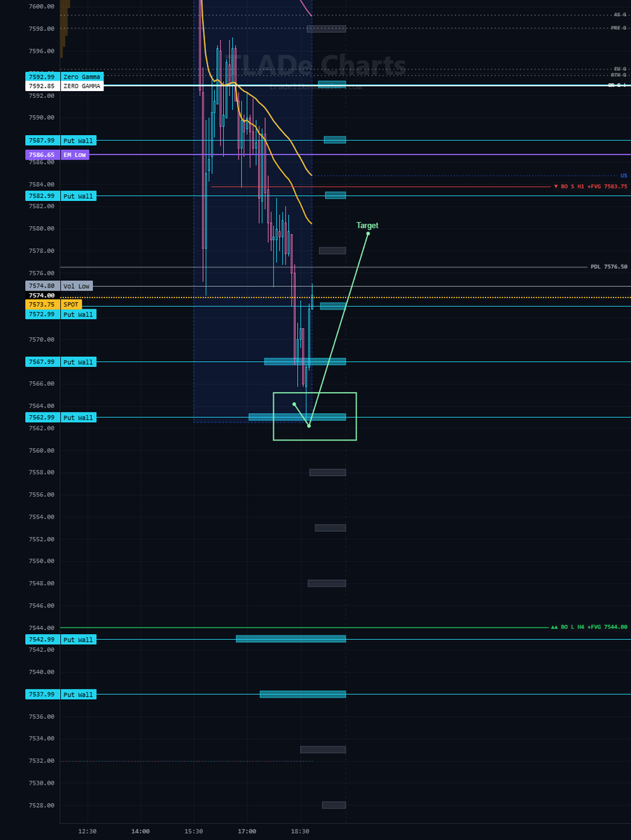Select the AS G level label
Image resolution: width=631 pixels, height=840 pixels.
click(620, 15)
